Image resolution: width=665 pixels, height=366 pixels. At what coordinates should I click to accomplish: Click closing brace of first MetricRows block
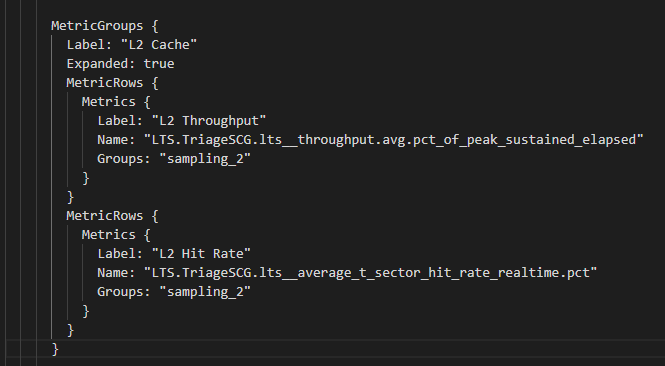pos(70,197)
